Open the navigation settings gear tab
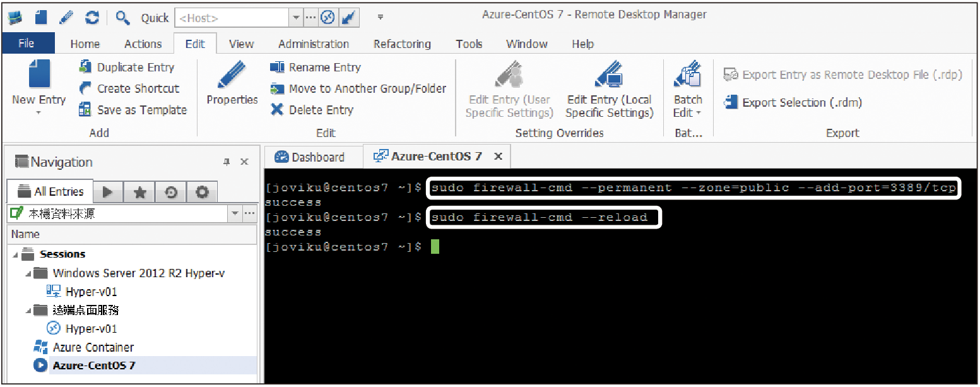The height and width of the screenshot is (387, 980). tap(202, 192)
